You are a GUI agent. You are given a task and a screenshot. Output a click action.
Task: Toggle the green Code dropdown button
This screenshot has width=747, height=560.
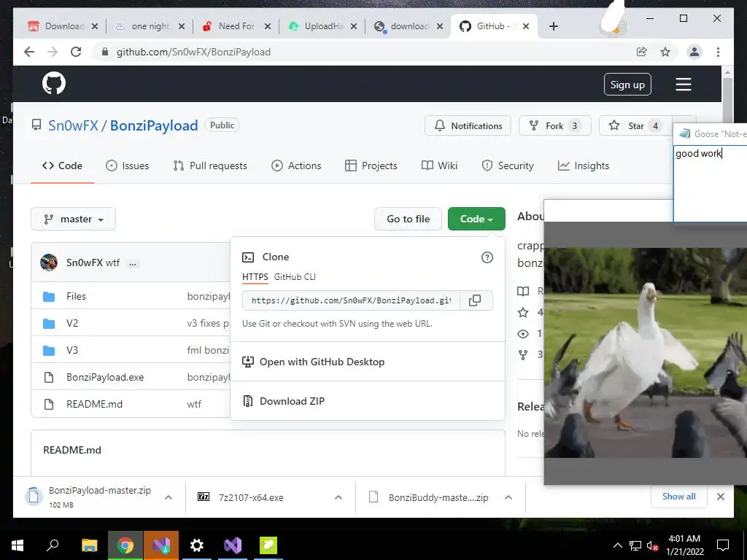(476, 219)
